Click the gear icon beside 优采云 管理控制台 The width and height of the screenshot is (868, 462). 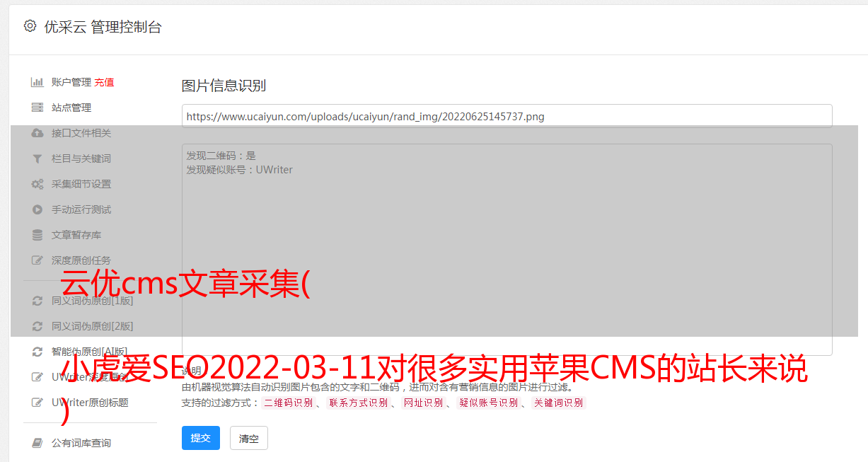pos(30,26)
